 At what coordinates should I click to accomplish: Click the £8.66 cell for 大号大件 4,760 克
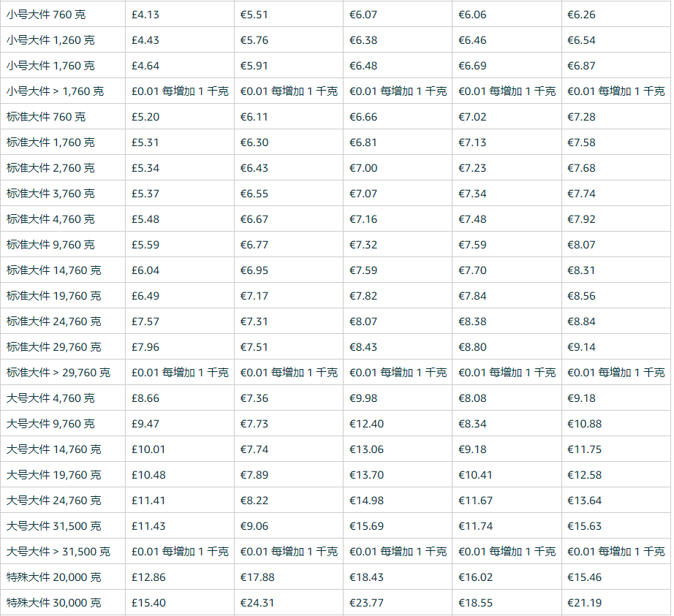pos(145,398)
